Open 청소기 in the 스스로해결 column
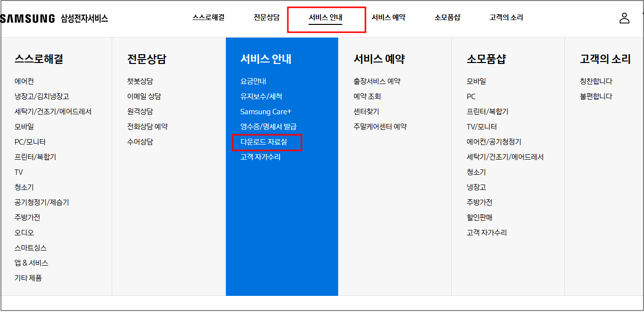The width and height of the screenshot is (644, 312). tap(24, 187)
